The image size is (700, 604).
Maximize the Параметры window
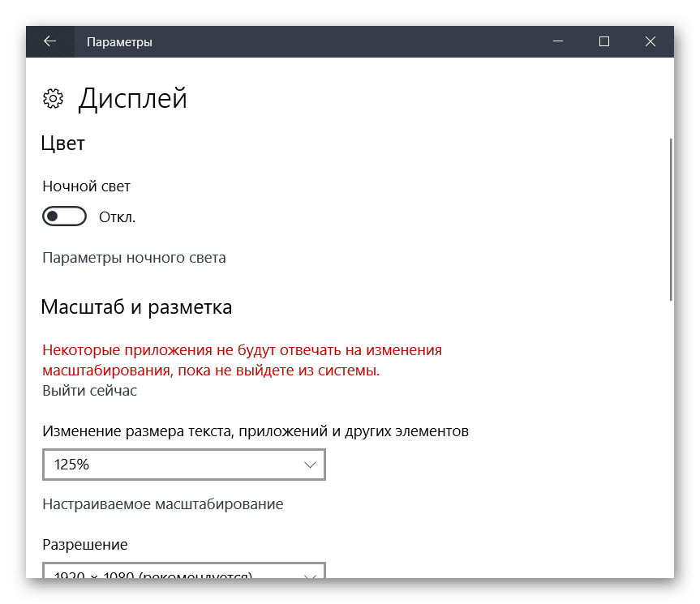604,41
